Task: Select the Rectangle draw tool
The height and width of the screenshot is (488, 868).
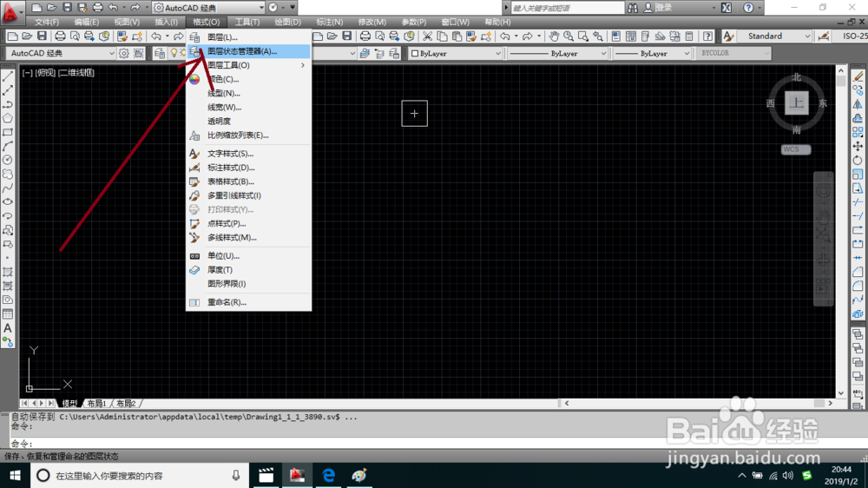Action: 8,132
